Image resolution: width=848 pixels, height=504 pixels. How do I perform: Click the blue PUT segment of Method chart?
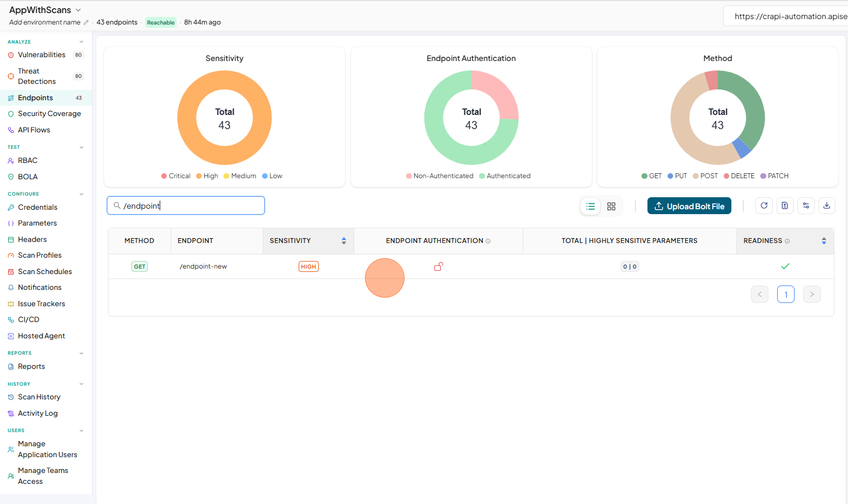tap(741, 148)
